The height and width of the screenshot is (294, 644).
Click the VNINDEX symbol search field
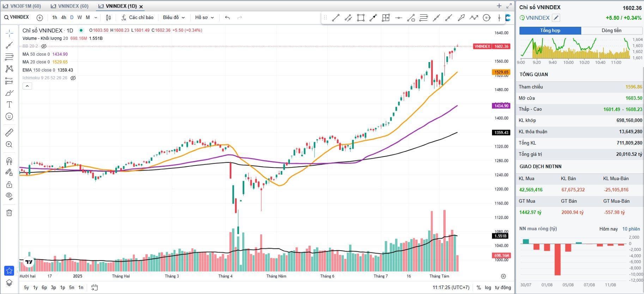[17, 17]
